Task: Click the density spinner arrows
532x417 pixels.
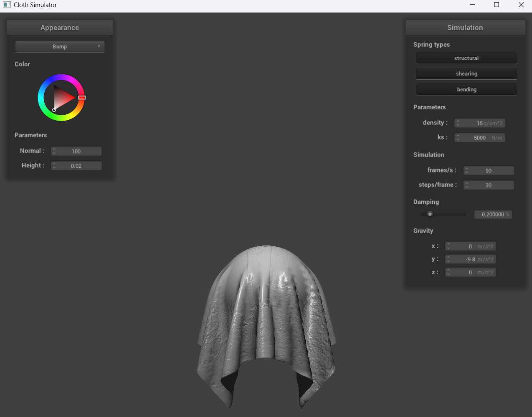Action: tap(458, 123)
